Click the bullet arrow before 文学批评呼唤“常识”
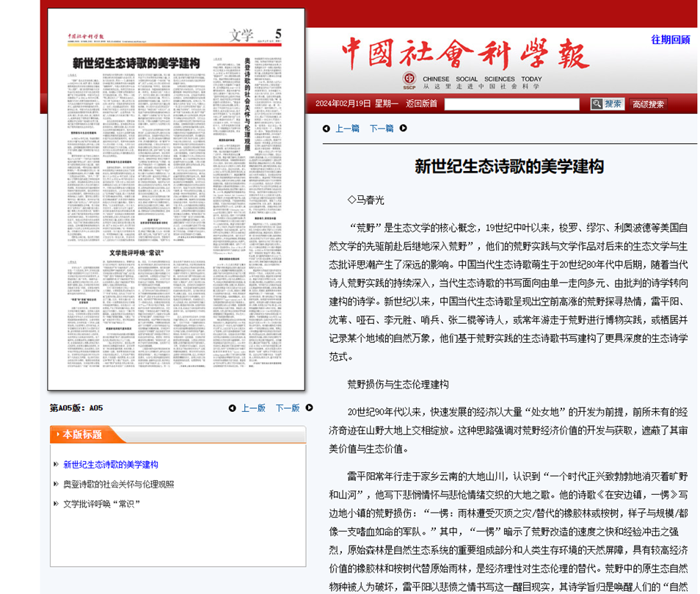 56,504
